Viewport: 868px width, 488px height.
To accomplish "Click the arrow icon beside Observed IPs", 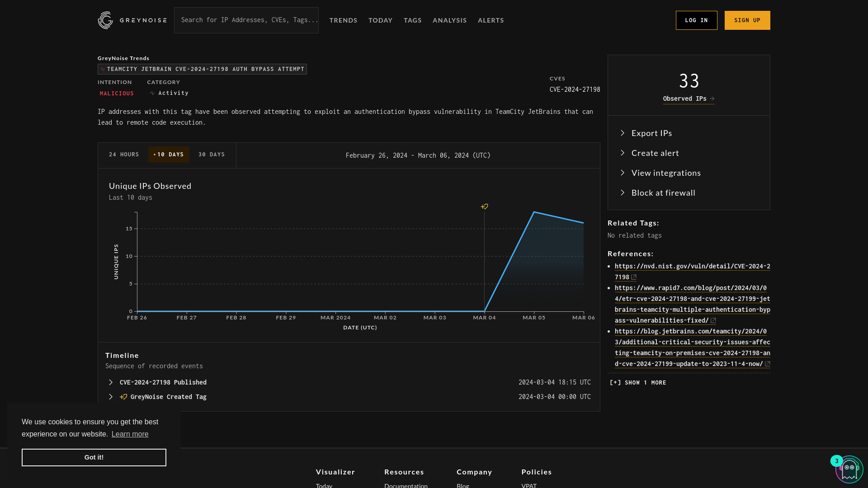I will click(712, 99).
